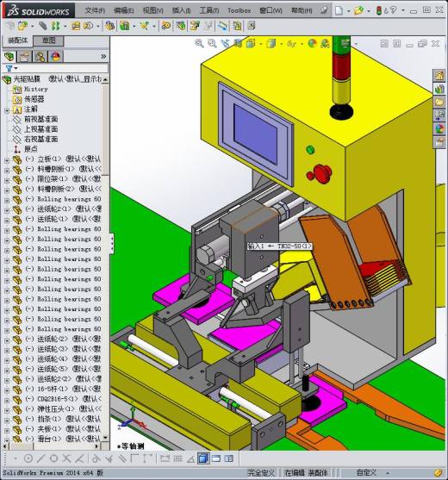Switch to the 装配体 toolbar tab
The width and height of the screenshot is (448, 480).
[x=17, y=41]
